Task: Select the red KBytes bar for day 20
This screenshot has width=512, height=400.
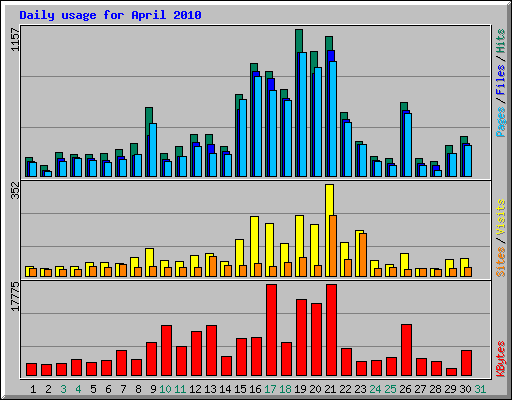Action: [x=316, y=340]
